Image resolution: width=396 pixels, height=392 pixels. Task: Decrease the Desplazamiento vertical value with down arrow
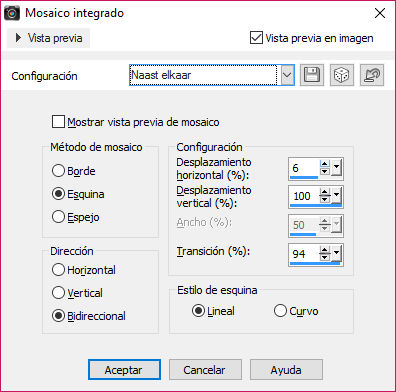(324, 199)
